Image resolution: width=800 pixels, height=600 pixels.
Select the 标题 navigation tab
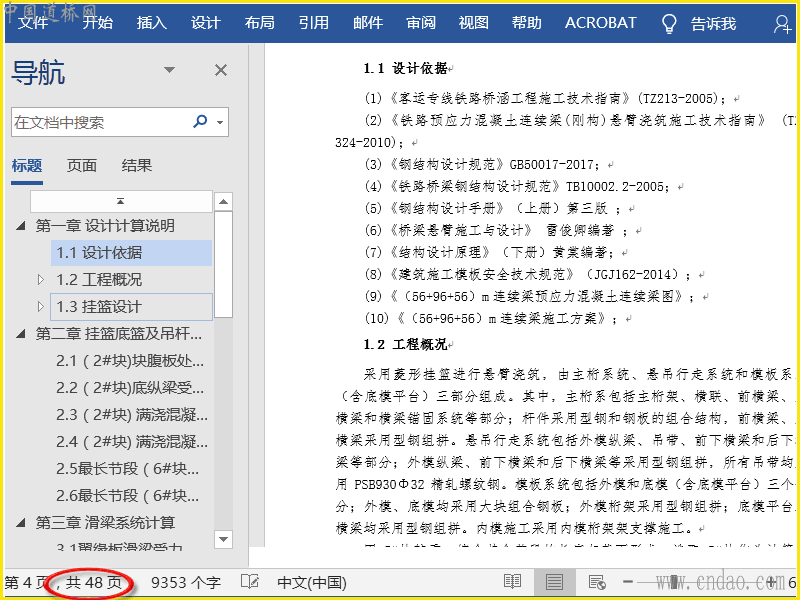[x=27, y=165]
